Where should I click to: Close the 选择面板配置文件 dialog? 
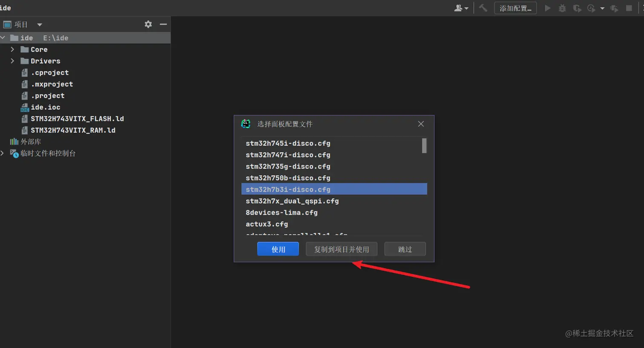421,124
